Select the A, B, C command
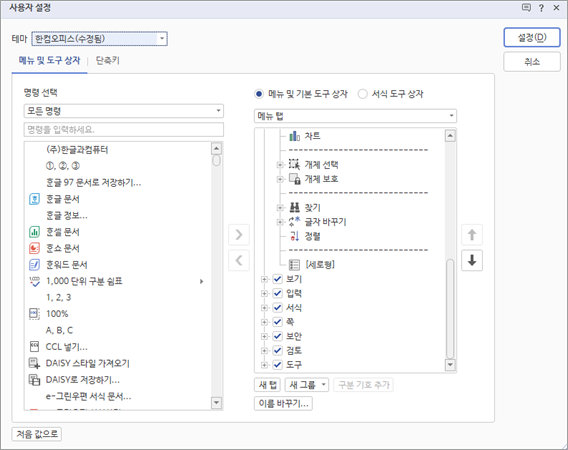 (59, 330)
